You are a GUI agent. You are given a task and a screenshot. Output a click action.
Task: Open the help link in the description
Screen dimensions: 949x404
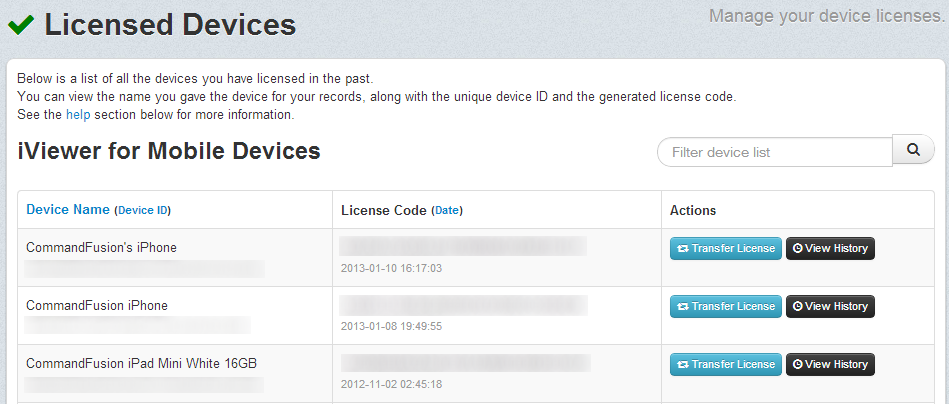coord(78,115)
